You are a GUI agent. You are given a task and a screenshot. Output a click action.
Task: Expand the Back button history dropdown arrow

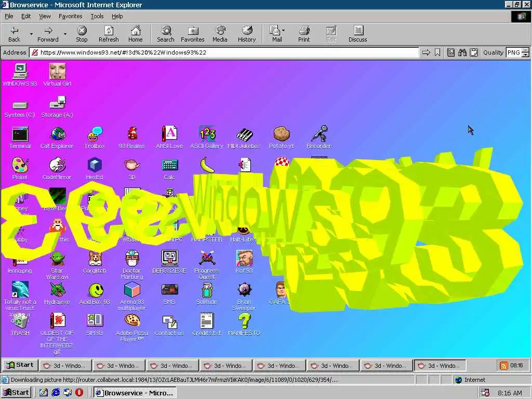[31, 34]
